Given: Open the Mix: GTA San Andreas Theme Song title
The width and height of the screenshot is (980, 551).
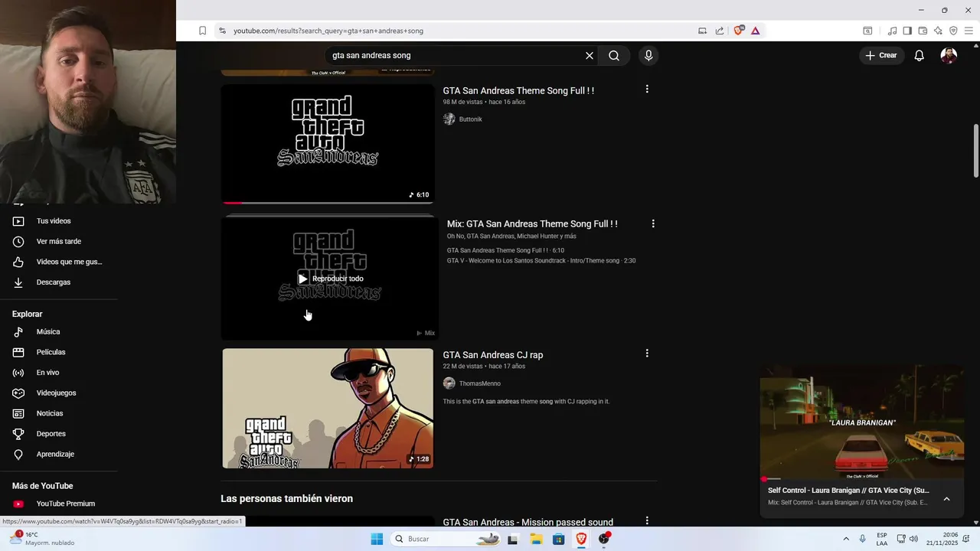Looking at the screenshot, I should (532, 223).
